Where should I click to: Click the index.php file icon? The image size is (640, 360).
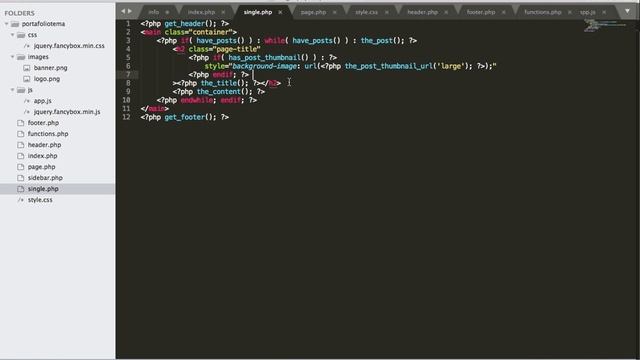pyautogui.click(x=21, y=156)
